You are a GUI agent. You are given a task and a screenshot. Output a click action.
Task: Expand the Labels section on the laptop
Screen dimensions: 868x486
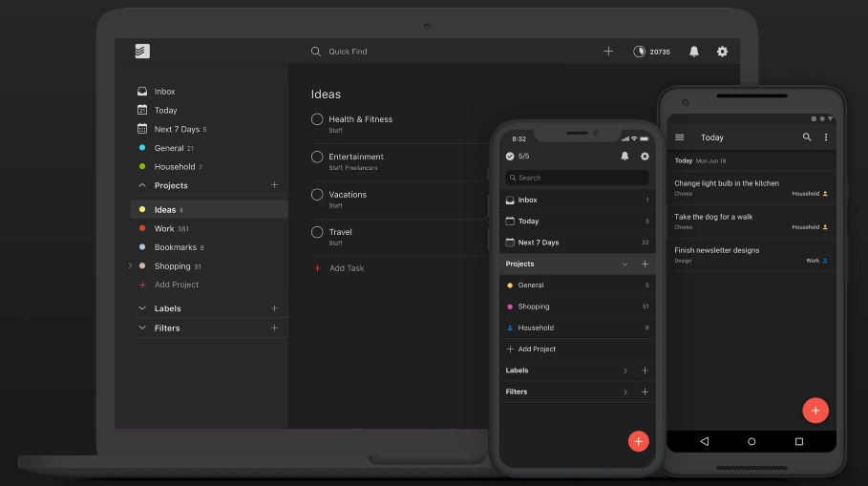click(142, 307)
